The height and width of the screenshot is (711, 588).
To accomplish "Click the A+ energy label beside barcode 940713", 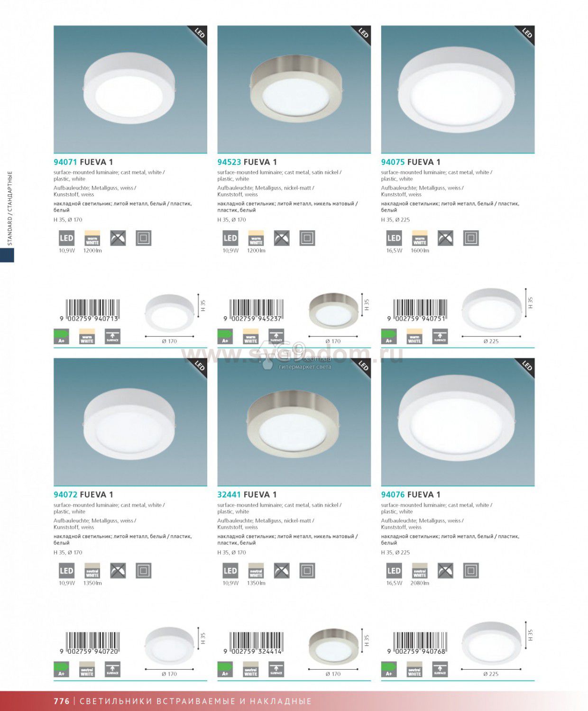I will (x=61, y=337).
